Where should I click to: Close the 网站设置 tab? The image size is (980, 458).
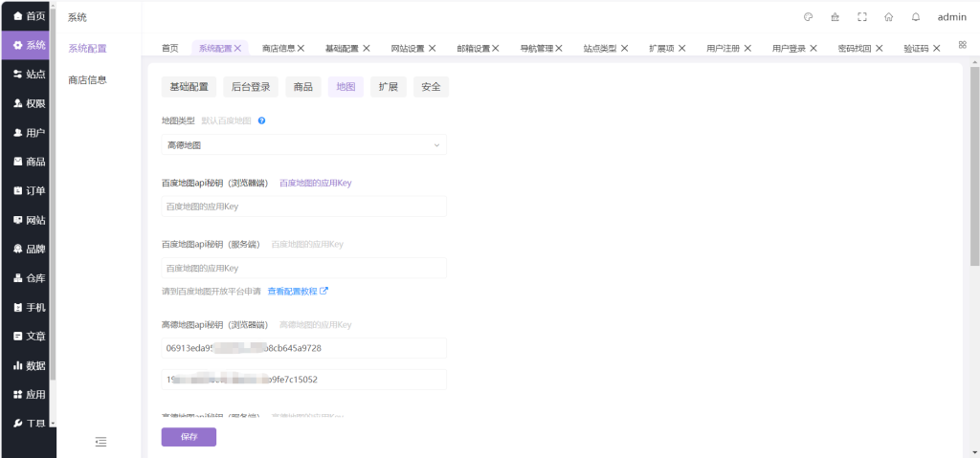[x=432, y=48]
